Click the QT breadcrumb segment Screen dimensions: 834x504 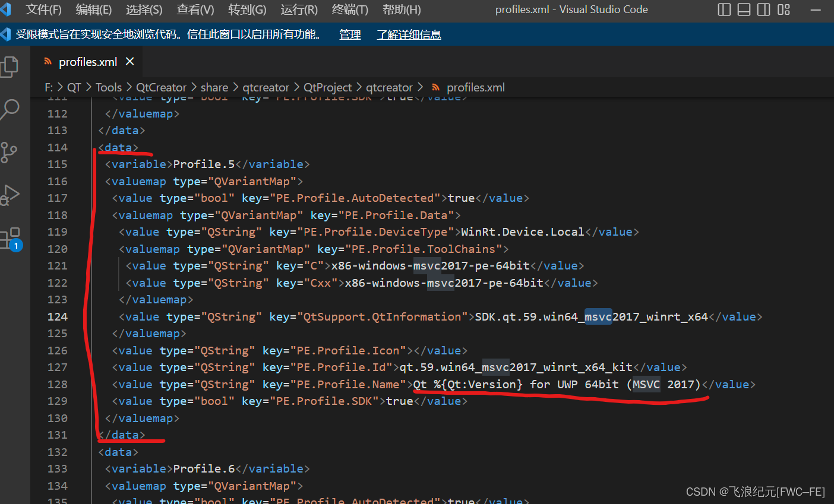click(x=74, y=87)
